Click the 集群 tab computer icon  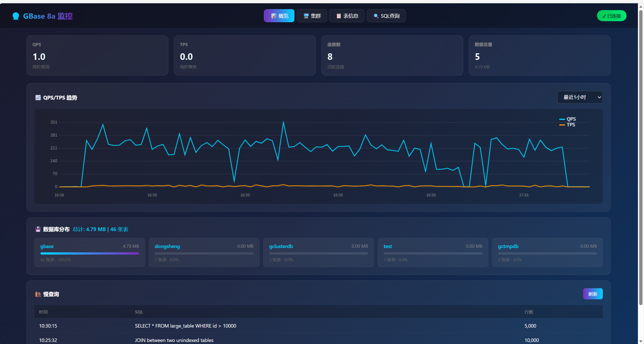(306, 16)
